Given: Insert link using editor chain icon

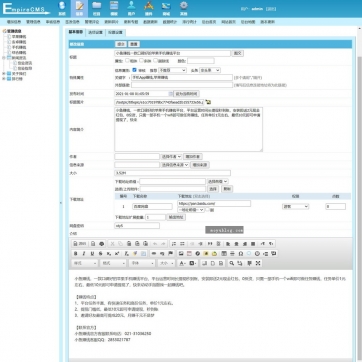Looking at the screenshot, I should [x=154, y=254].
